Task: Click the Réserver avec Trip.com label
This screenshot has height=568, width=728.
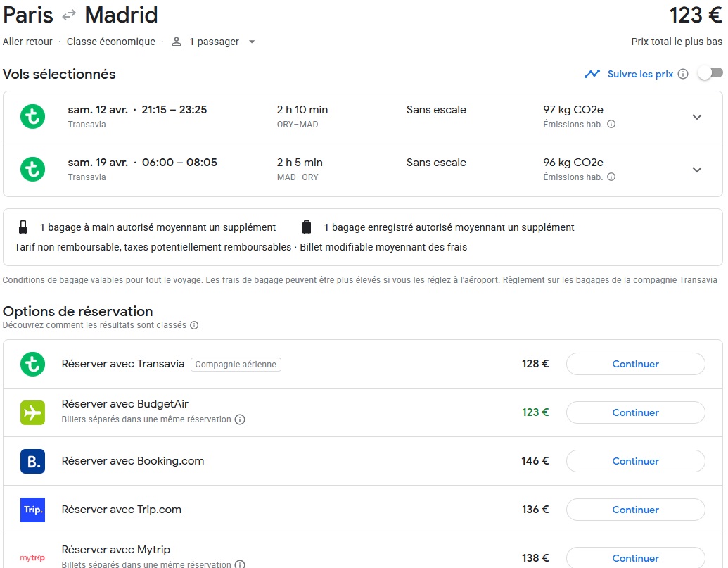Action: click(122, 510)
